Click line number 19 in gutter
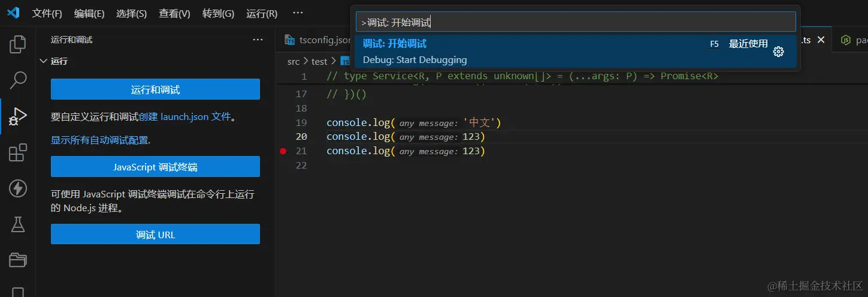Screen dimensions: 868x297 pos(302,123)
